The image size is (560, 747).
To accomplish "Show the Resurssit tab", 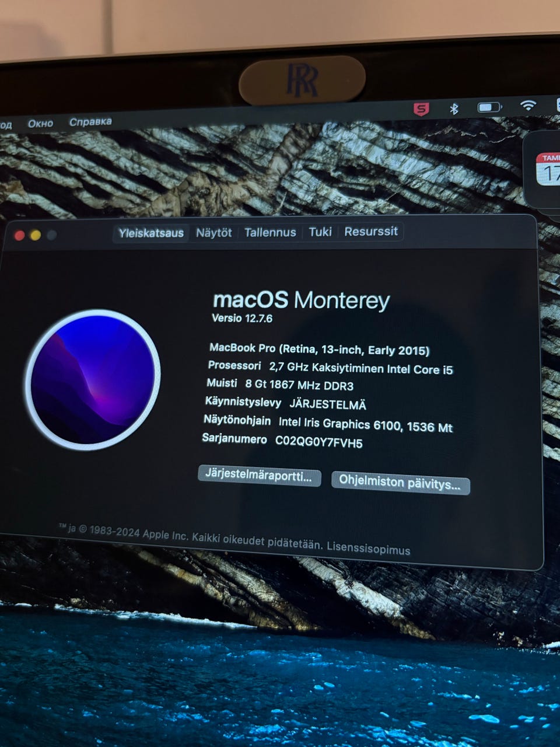I will click(371, 231).
